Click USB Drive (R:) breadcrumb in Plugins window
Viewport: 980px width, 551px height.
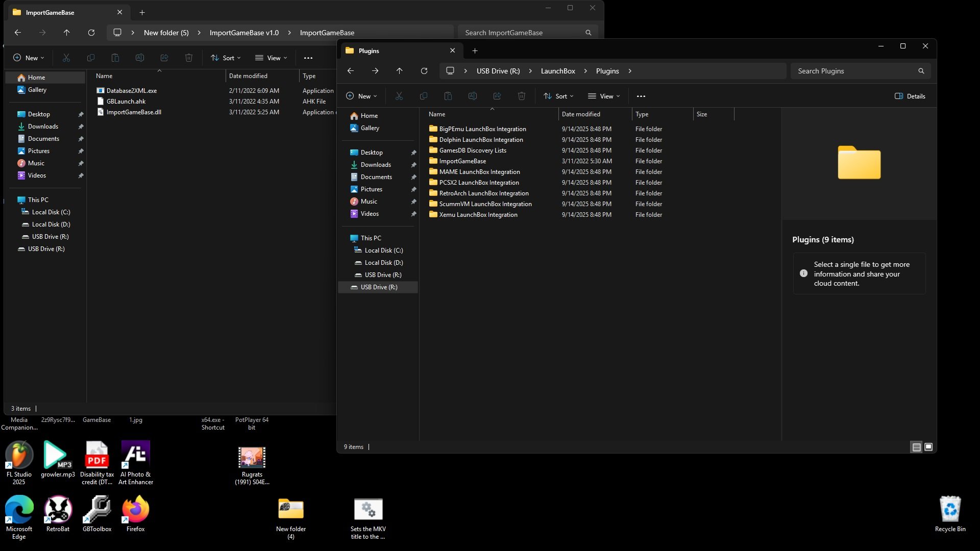click(x=498, y=71)
